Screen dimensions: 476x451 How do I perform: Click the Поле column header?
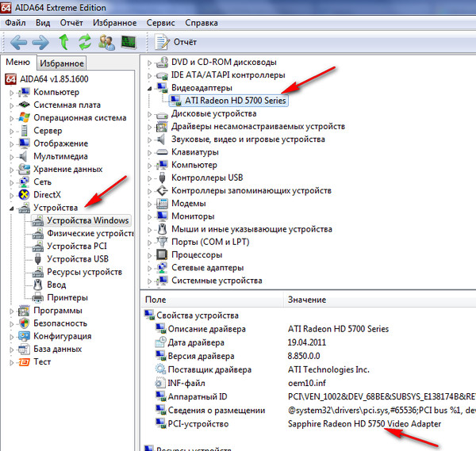tap(213, 300)
